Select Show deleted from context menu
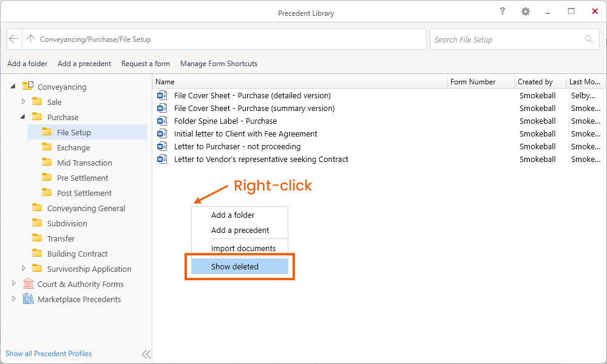The image size is (607, 364). pos(235,266)
